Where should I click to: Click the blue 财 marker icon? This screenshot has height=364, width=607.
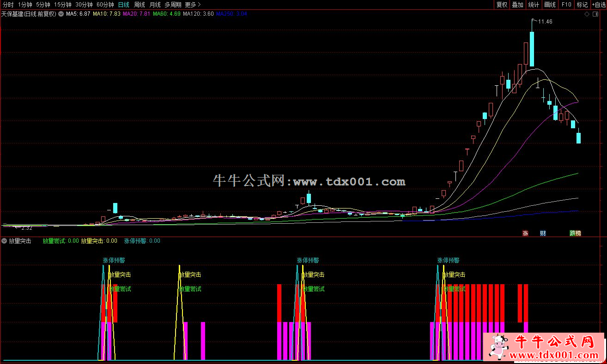tap(543, 233)
